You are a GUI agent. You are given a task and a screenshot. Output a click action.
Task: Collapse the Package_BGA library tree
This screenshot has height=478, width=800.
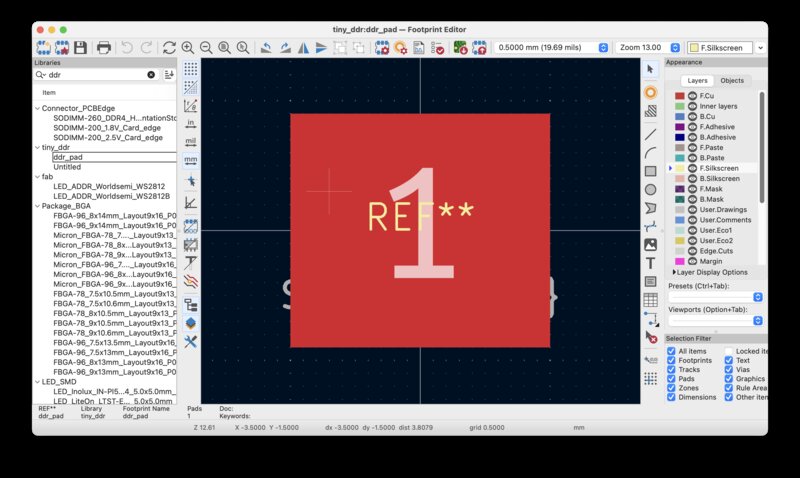[x=37, y=206]
